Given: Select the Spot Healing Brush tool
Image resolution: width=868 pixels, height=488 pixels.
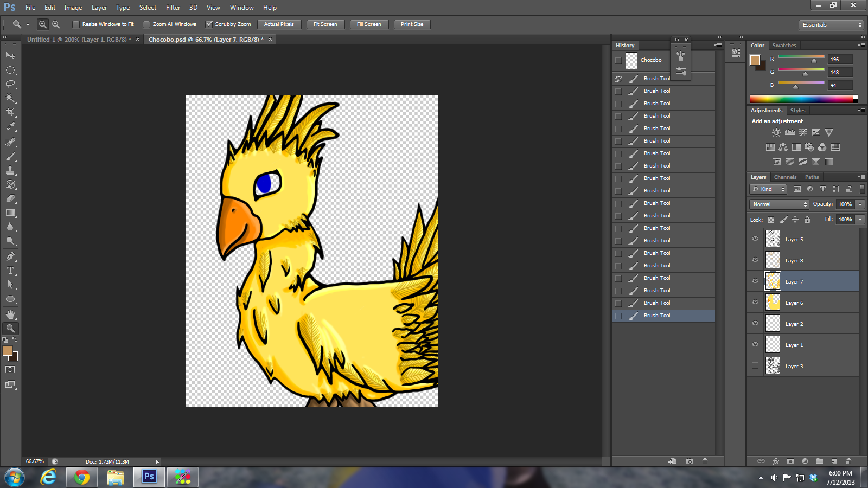Looking at the screenshot, I should pyautogui.click(x=10, y=142).
